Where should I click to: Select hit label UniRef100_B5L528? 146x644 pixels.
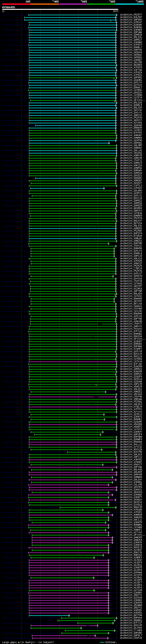point(131,103)
